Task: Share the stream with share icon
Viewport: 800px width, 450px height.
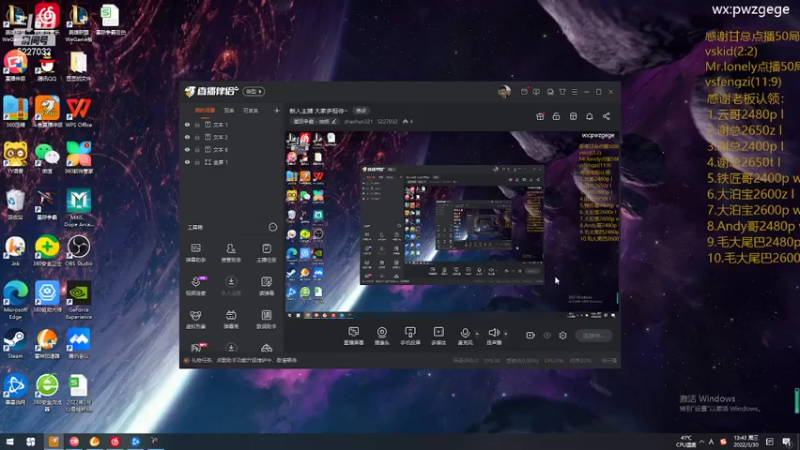Action: [606, 116]
